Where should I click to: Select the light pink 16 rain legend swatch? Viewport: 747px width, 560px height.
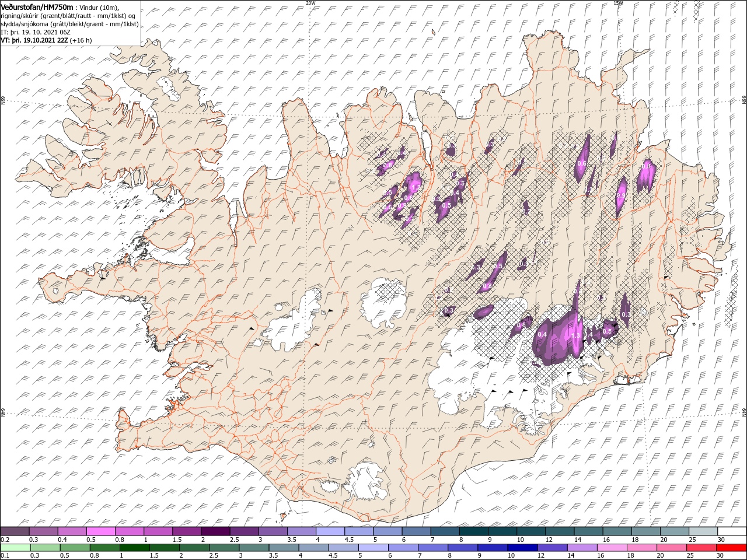pyautogui.click(x=611, y=548)
